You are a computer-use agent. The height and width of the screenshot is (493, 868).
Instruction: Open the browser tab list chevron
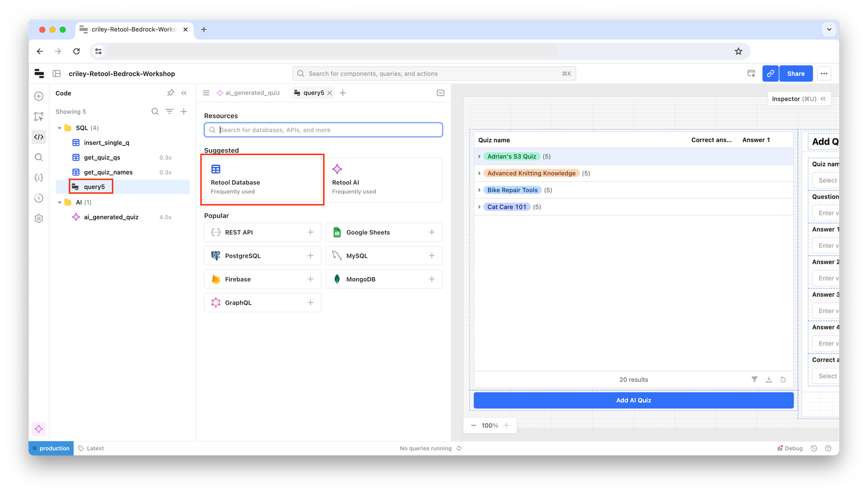[829, 30]
